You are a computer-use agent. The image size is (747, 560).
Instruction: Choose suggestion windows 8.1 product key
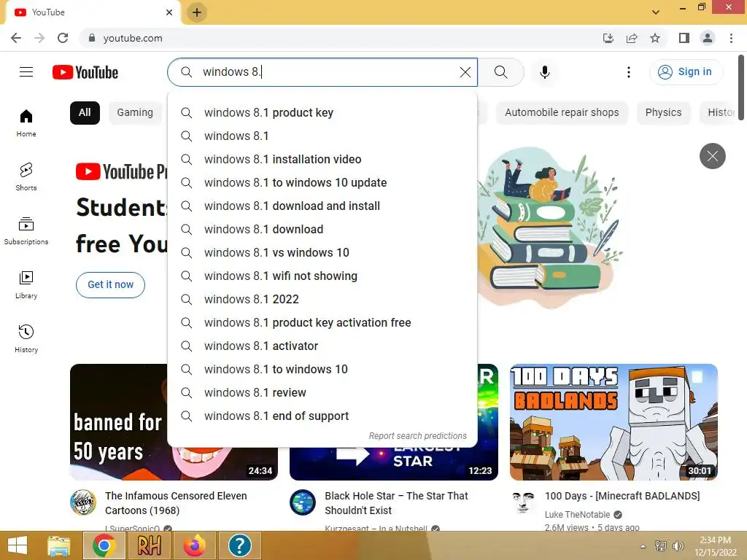click(322, 113)
